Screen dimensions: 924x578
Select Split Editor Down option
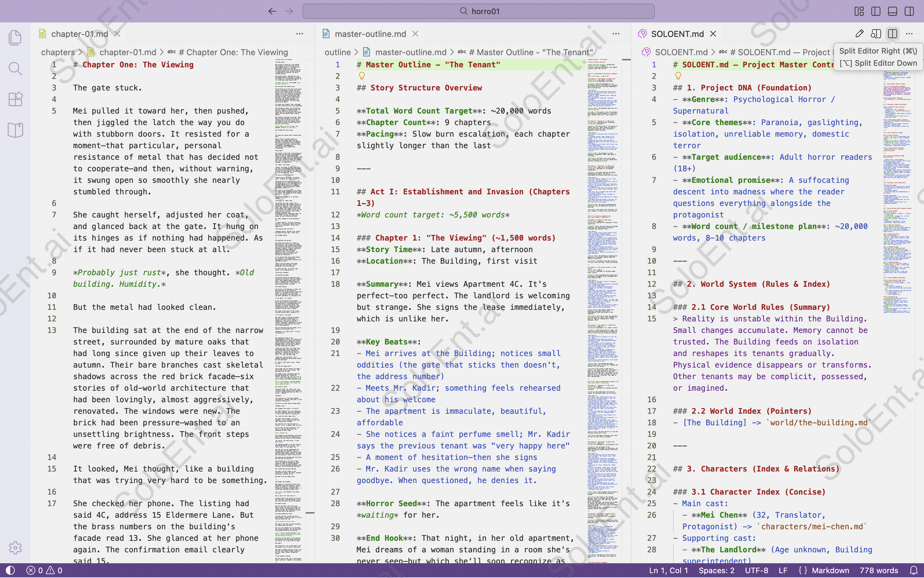coord(878,63)
